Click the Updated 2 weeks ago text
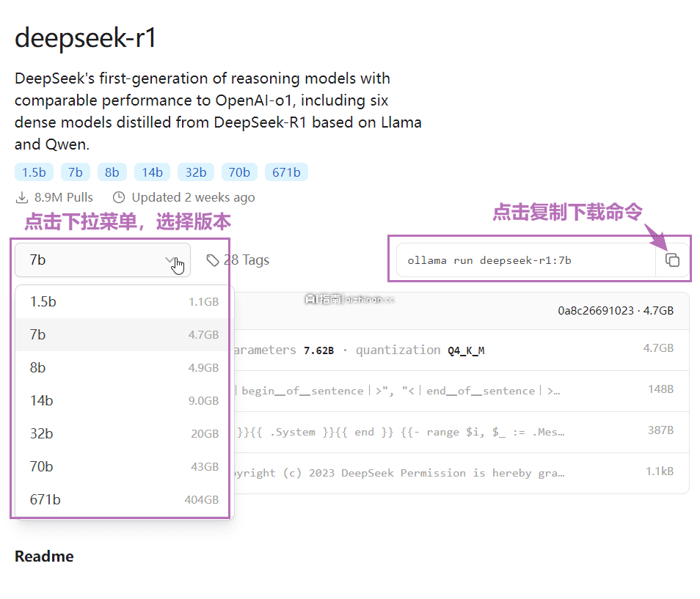 pyautogui.click(x=193, y=197)
